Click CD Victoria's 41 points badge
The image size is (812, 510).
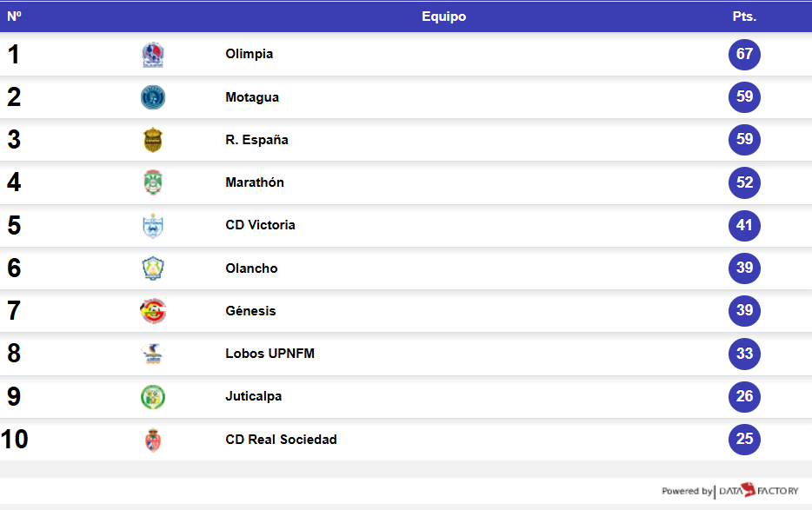pyautogui.click(x=744, y=226)
